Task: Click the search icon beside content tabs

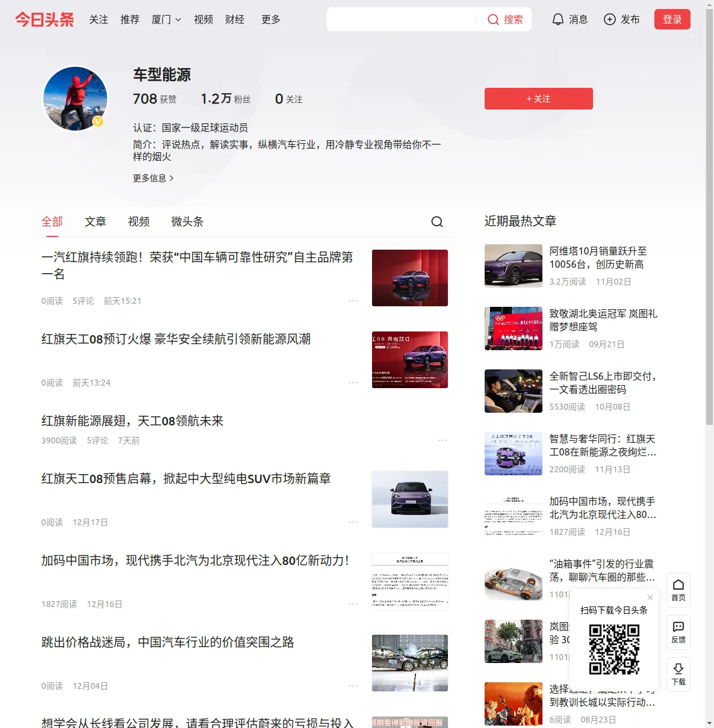Action: [x=437, y=222]
